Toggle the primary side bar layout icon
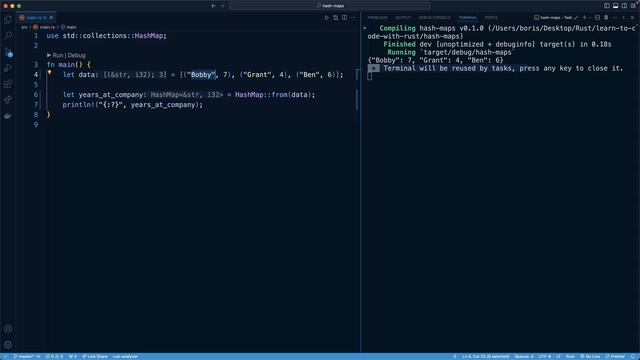640x360 pixels. click(607, 6)
